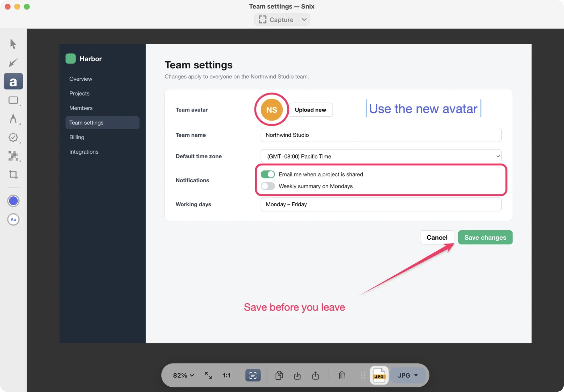Toggle the text recognition scan icon
This screenshot has width=564, height=392.
coord(253,375)
